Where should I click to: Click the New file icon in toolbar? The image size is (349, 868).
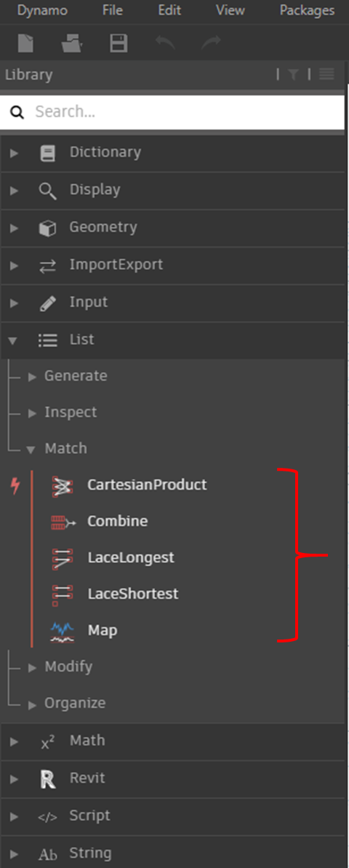26,43
